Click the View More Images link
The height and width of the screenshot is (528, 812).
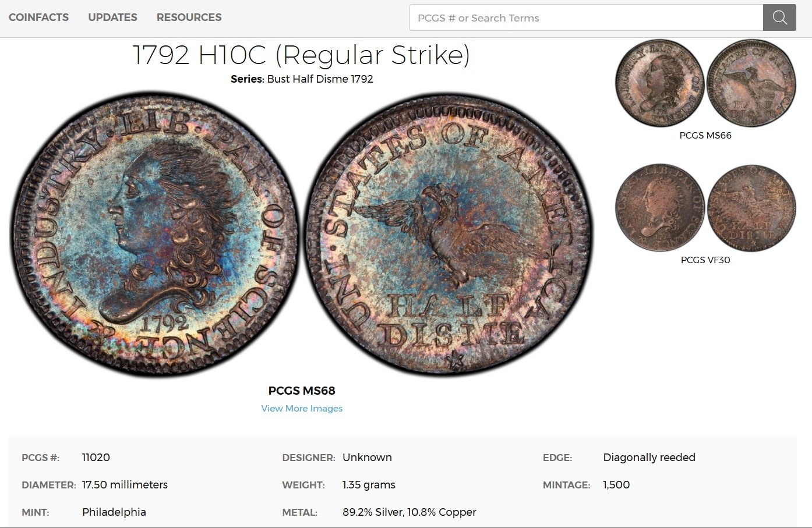click(302, 409)
